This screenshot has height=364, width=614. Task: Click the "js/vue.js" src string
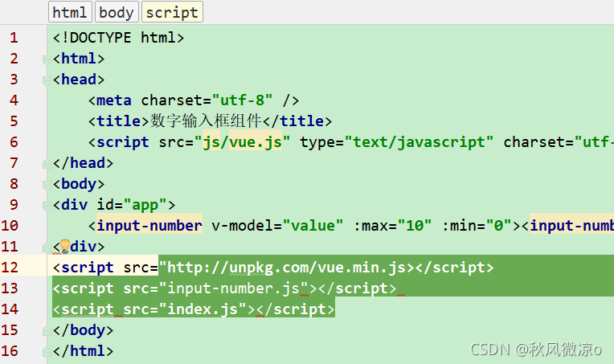[x=242, y=142]
